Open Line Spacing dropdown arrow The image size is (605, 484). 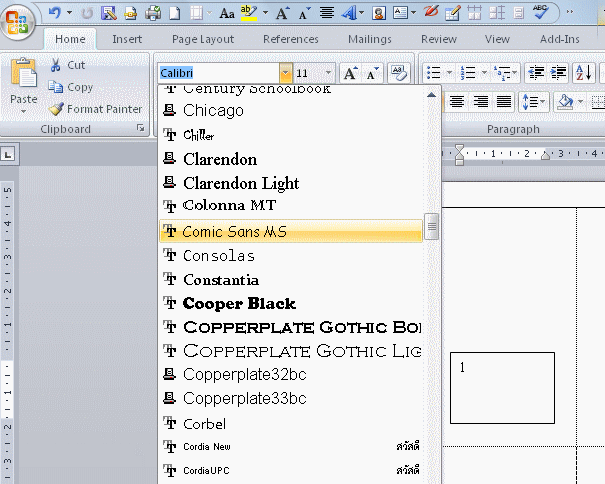pyautogui.click(x=543, y=102)
